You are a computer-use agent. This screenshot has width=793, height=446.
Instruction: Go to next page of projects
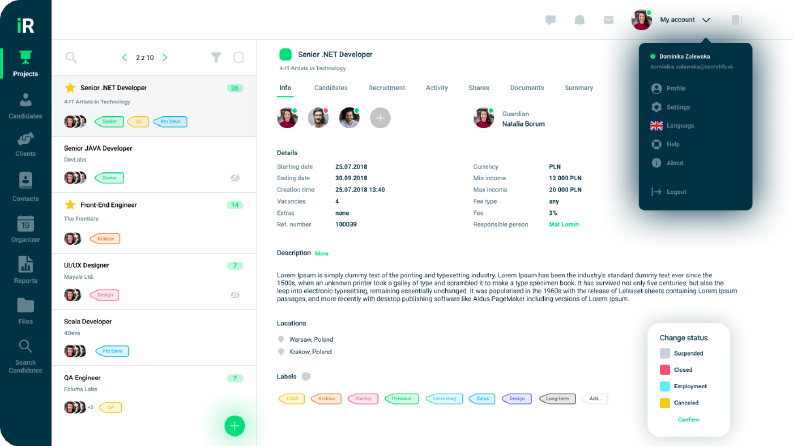(165, 58)
